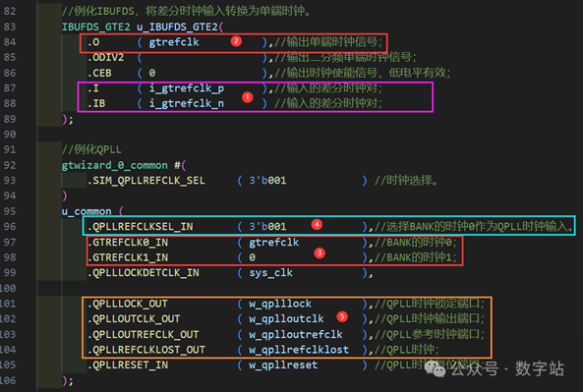583x392 pixels.
Task: Click the u_IBUFDS_GTE2 instance name
Action: tap(178, 27)
